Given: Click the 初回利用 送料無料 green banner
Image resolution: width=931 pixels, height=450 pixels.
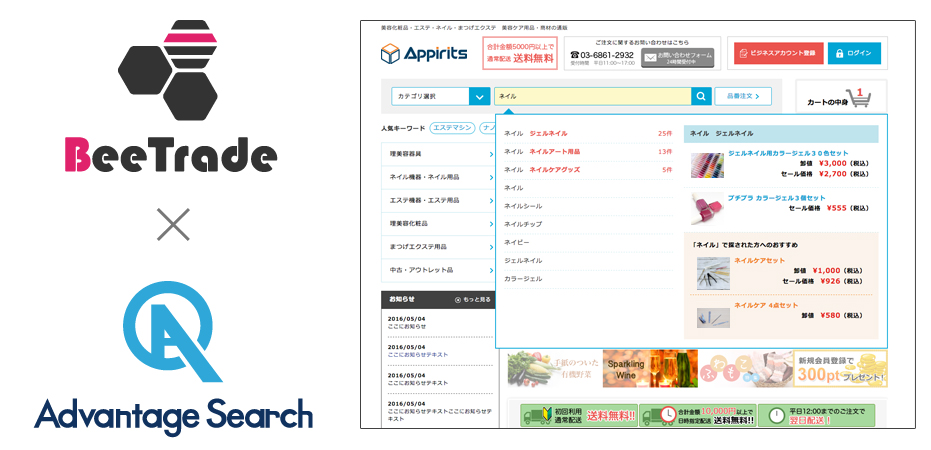Looking at the screenshot, I should pyautogui.click(x=578, y=416).
